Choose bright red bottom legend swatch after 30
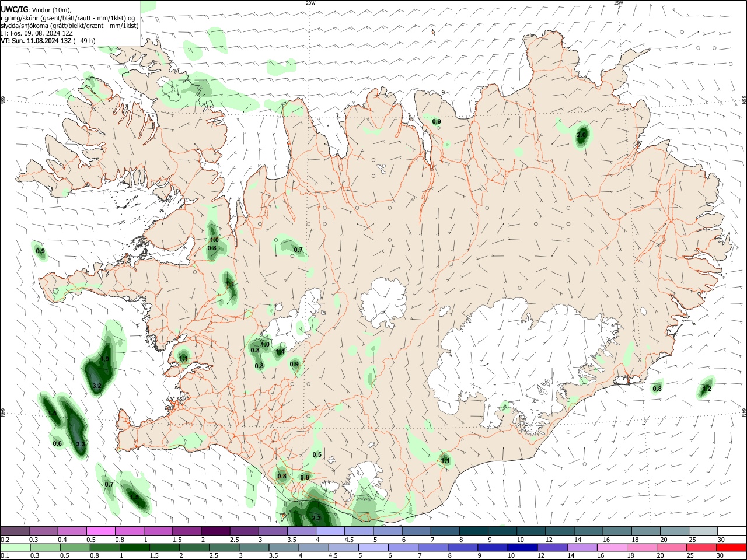This screenshot has width=747, height=560. [731, 548]
